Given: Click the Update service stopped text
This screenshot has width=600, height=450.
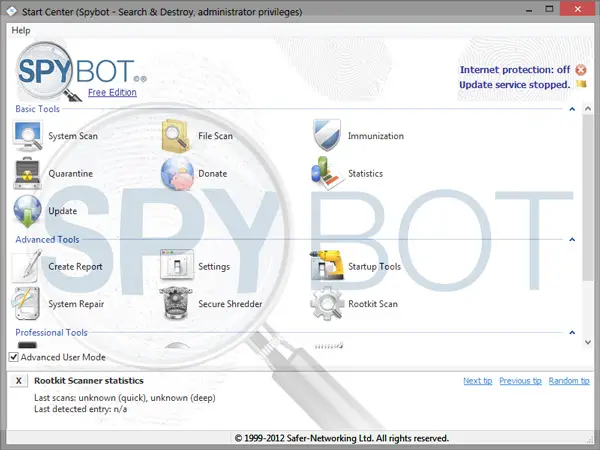Looking at the screenshot, I should coord(515,85).
